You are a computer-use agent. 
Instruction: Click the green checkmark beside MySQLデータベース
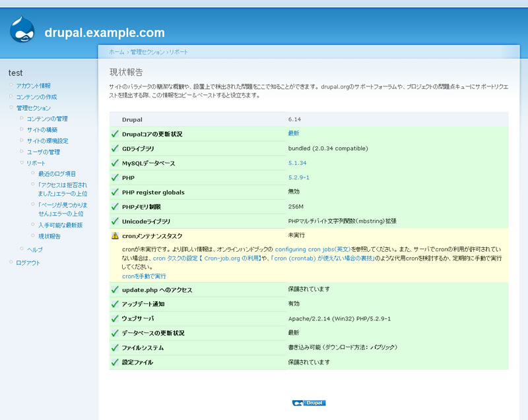tap(115, 163)
